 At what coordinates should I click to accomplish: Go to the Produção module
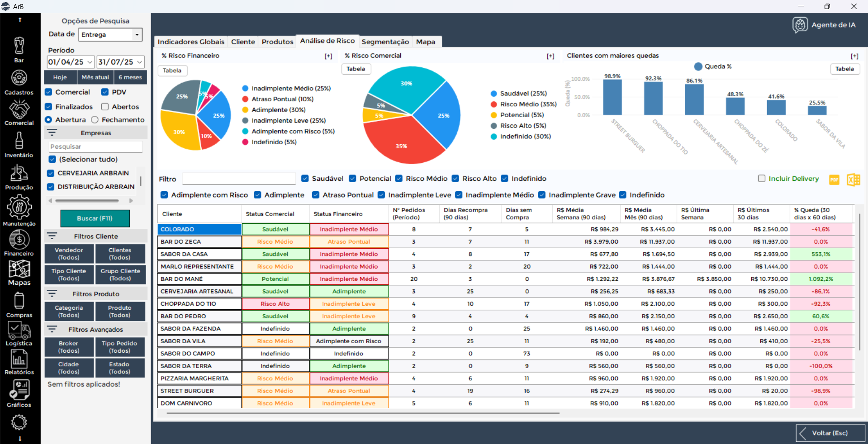tap(19, 177)
